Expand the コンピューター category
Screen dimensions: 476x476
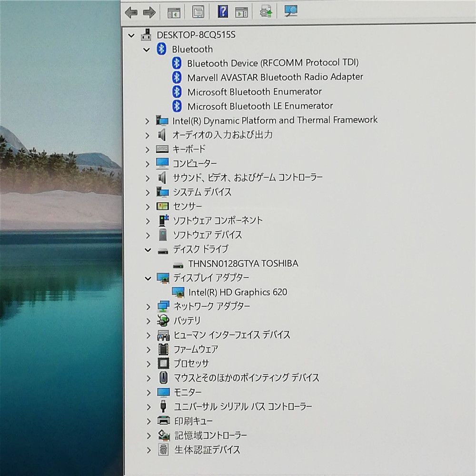pyautogui.click(x=148, y=164)
